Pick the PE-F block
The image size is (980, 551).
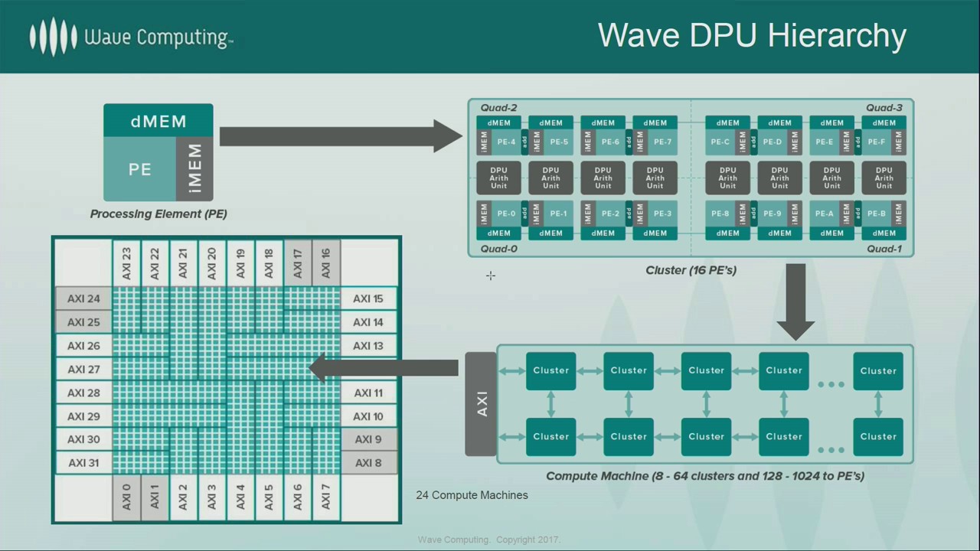[877, 142]
